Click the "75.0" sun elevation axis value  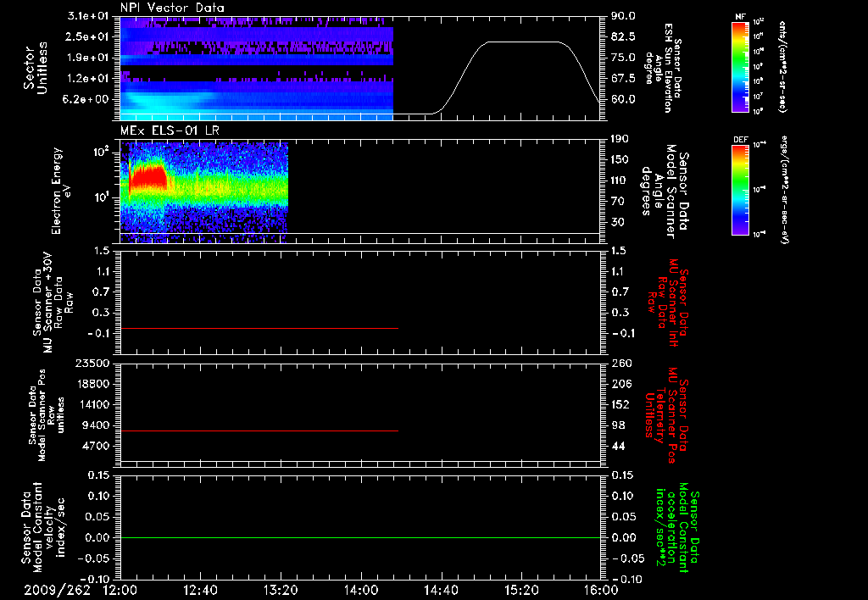coord(623,58)
